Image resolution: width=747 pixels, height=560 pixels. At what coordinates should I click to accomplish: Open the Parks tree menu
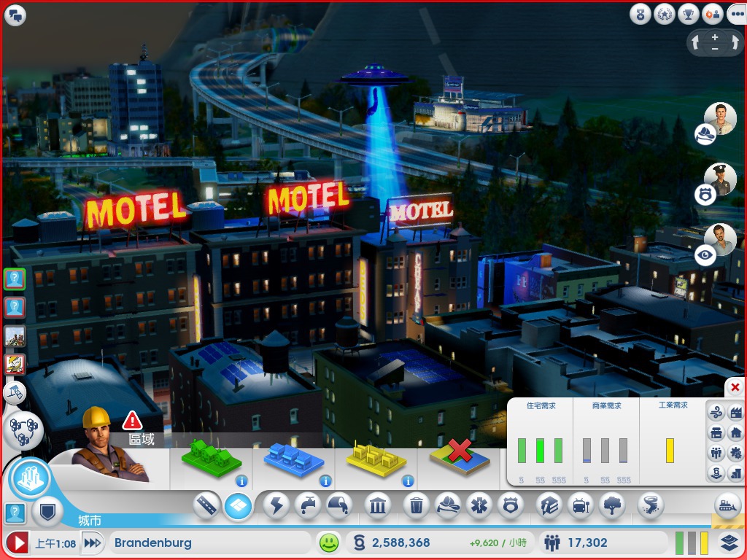612,506
